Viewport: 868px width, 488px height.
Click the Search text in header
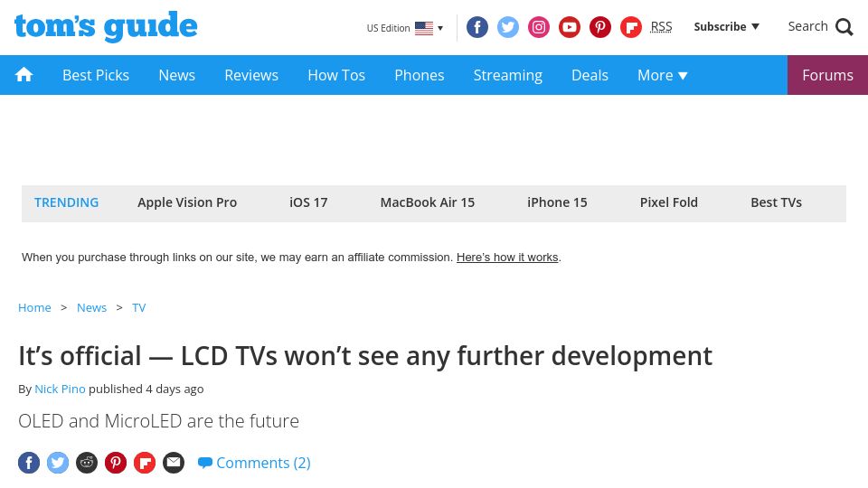pos(807,26)
